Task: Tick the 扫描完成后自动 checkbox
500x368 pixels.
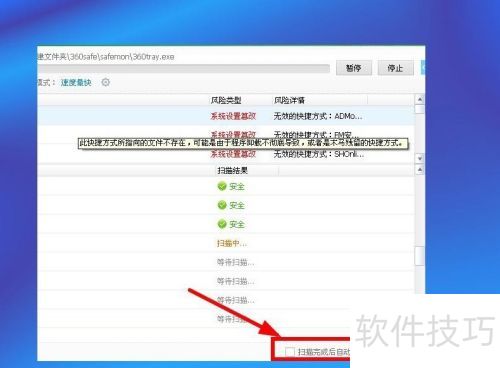Action: [290, 351]
